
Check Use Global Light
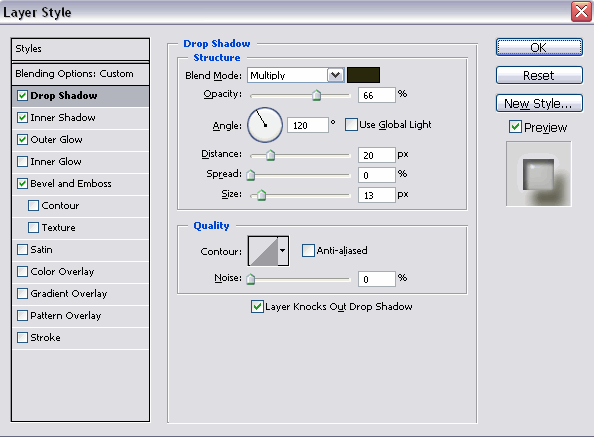(x=351, y=124)
